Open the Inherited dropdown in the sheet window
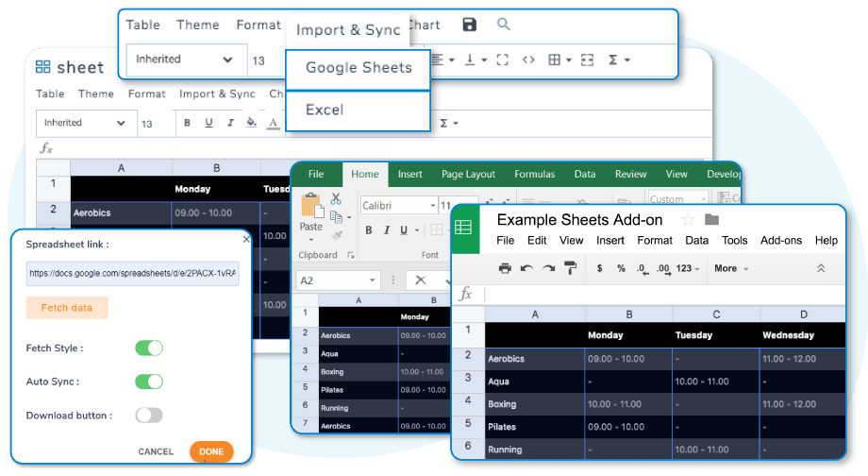868x476 pixels. coord(87,123)
